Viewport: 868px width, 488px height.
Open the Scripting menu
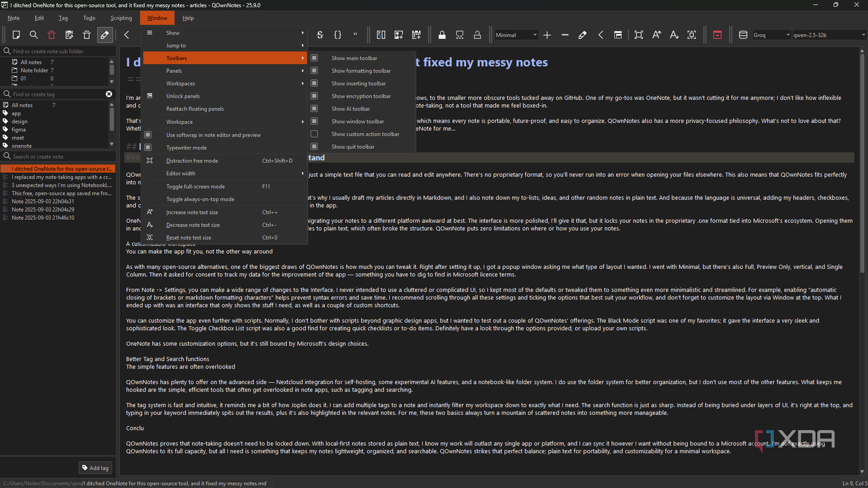click(121, 18)
